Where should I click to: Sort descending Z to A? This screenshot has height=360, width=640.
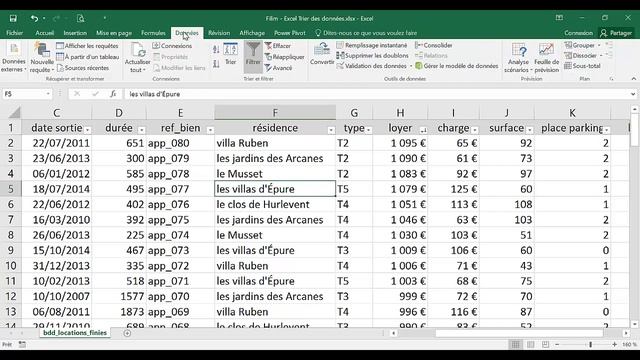(216, 64)
